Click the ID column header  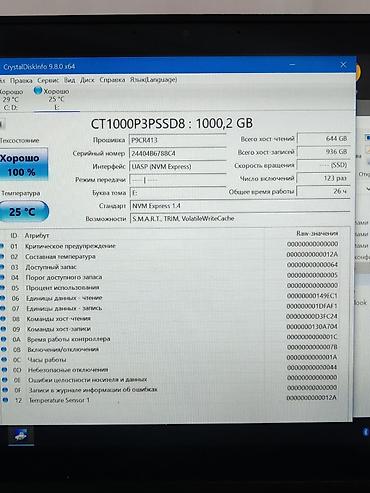(14, 235)
